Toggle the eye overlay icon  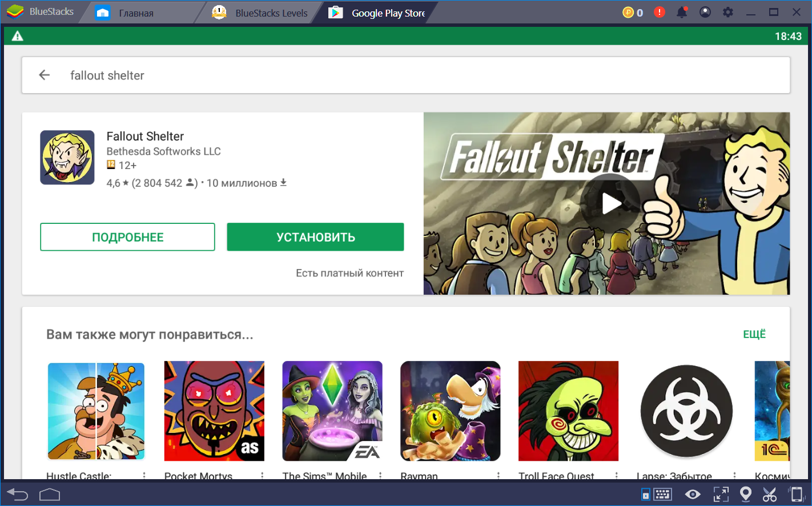click(693, 494)
